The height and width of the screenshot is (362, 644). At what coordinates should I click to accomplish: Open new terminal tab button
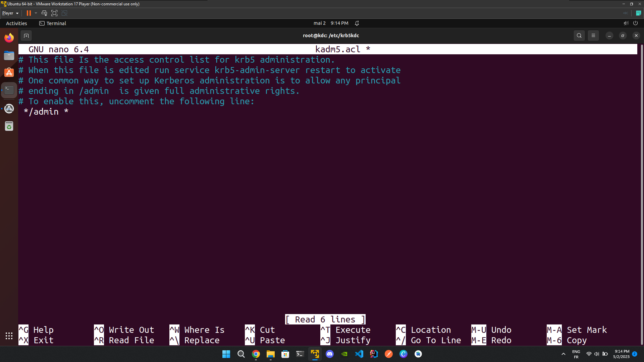pos(26,36)
